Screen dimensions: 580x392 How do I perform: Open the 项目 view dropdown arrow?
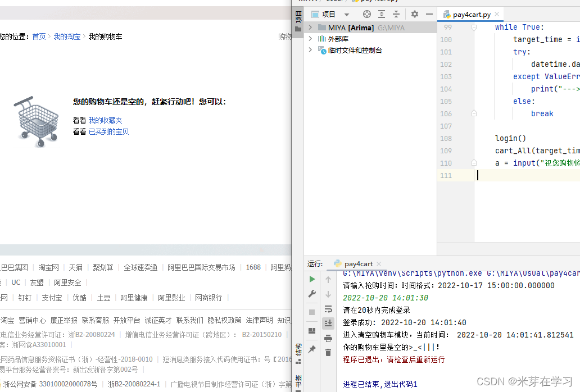pos(347,15)
